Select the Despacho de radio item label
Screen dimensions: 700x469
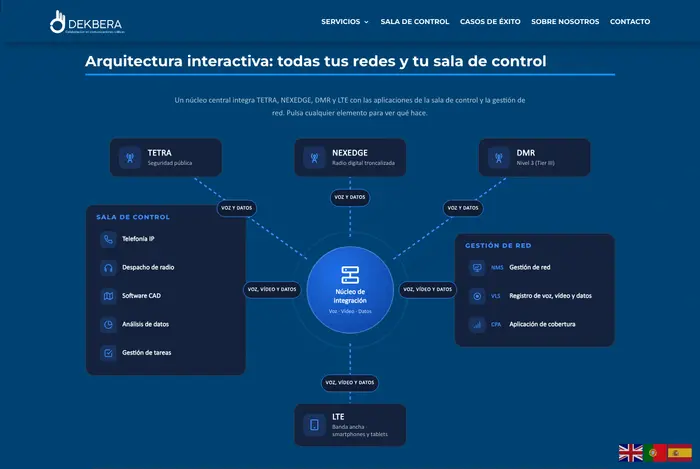[148, 267]
